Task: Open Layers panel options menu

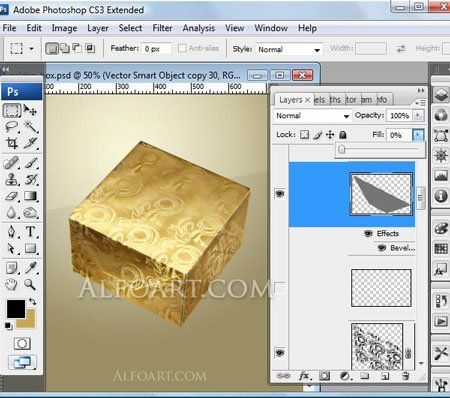Action: point(421,103)
